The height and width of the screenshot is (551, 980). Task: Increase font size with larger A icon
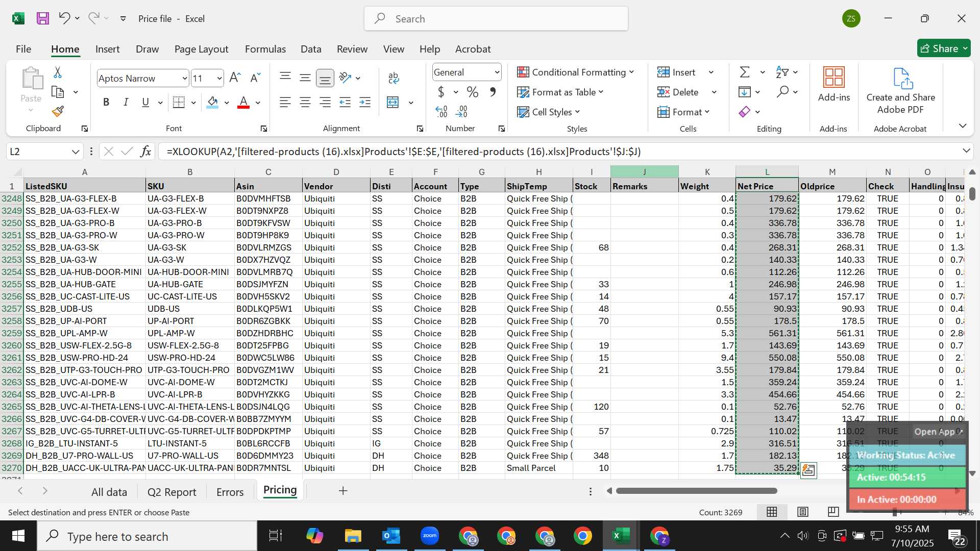(235, 78)
